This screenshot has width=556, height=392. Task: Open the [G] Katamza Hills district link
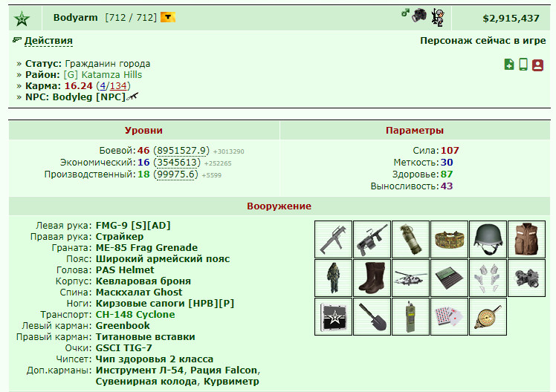pos(103,75)
